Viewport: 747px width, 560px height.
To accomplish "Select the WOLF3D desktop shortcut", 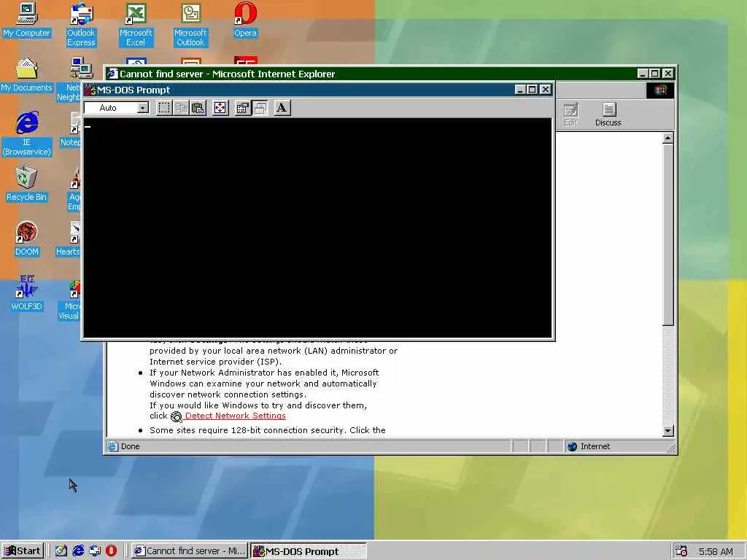I will pyautogui.click(x=27, y=294).
